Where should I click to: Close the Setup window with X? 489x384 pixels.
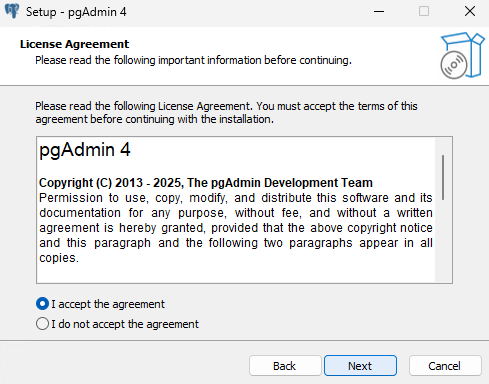point(470,12)
